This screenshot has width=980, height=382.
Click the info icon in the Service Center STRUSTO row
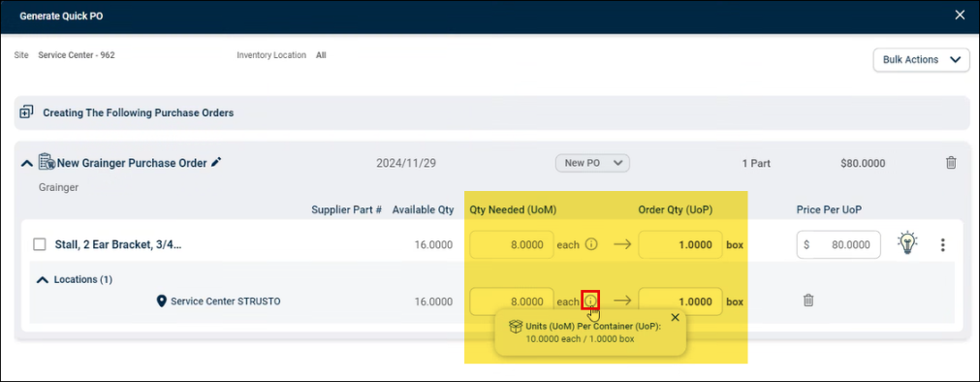click(x=590, y=301)
